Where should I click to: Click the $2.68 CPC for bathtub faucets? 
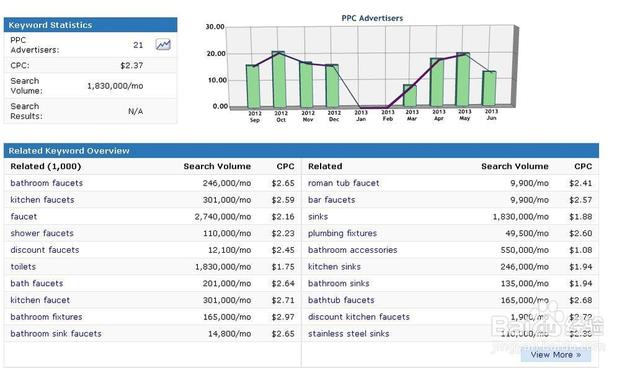point(580,300)
